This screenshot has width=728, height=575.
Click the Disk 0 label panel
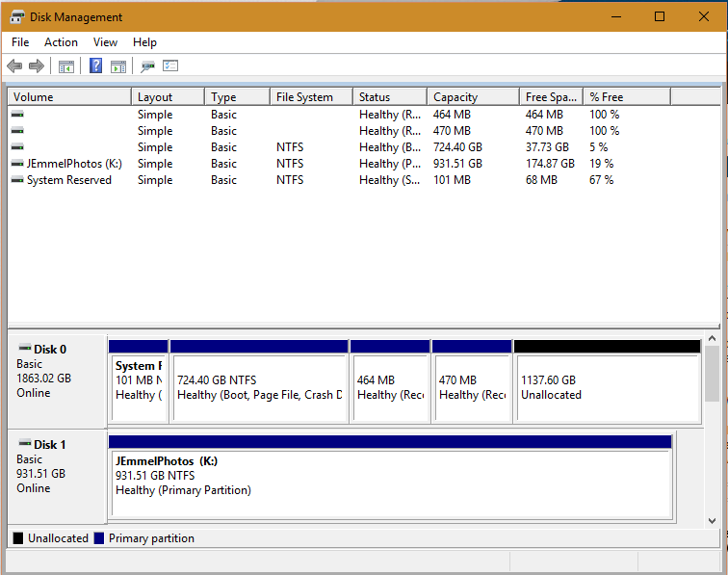click(x=58, y=381)
